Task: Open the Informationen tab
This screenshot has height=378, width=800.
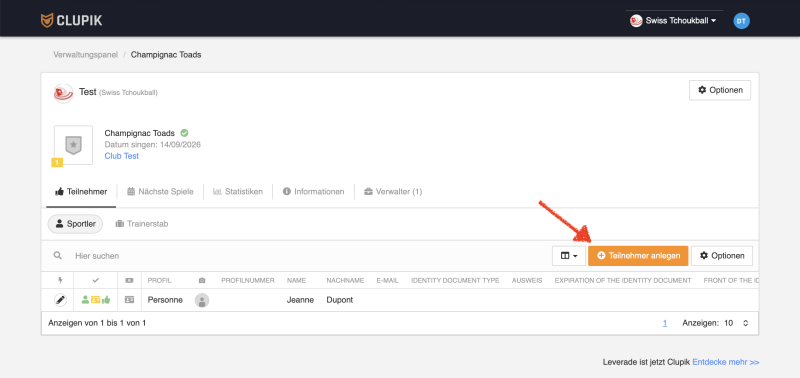Action: 313,192
